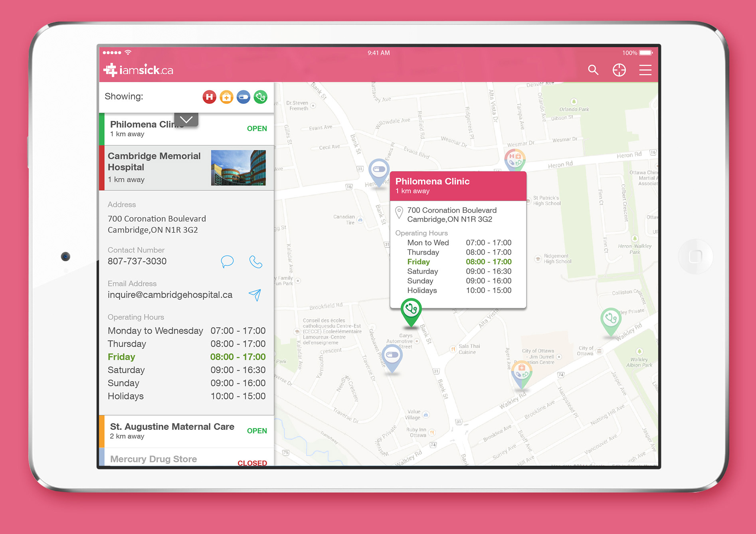Image resolution: width=756 pixels, height=534 pixels.
Task: Toggle the orange first-aid filter
Action: tap(226, 97)
